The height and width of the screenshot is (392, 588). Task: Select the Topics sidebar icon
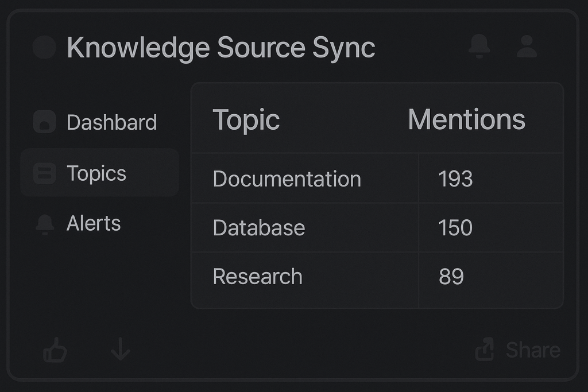[x=44, y=173]
